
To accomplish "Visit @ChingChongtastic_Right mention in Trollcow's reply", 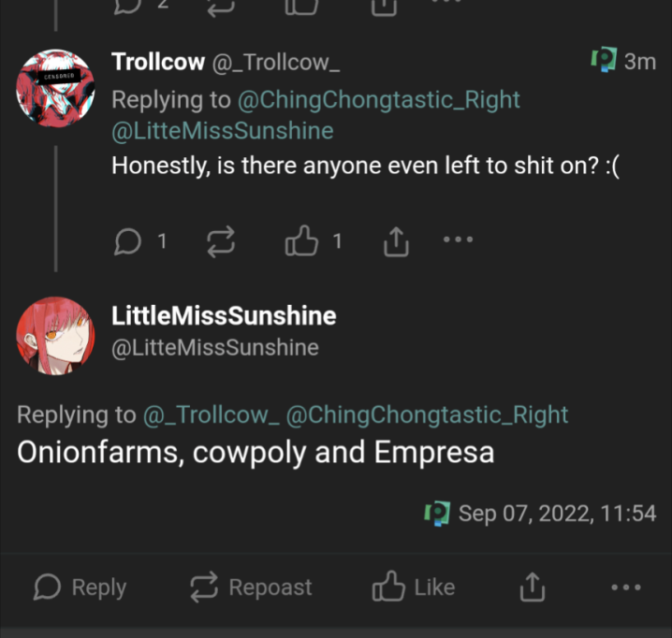I will tap(378, 100).
